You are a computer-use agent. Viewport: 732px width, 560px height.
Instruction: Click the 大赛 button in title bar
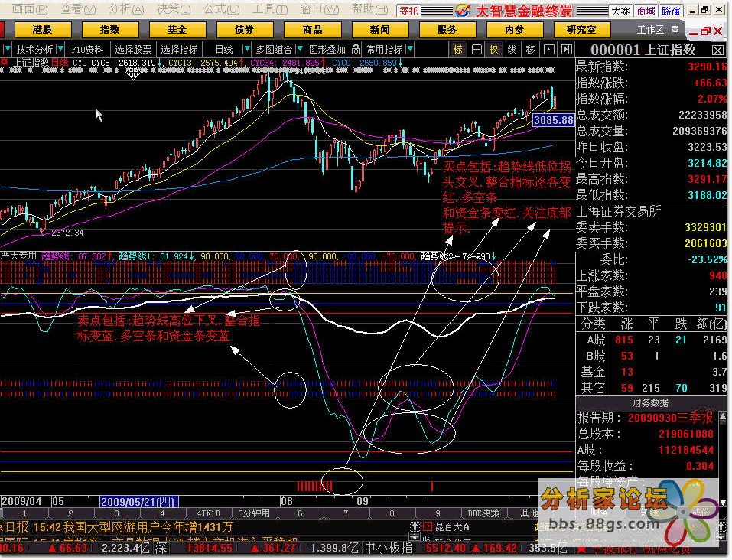pyautogui.click(x=620, y=11)
